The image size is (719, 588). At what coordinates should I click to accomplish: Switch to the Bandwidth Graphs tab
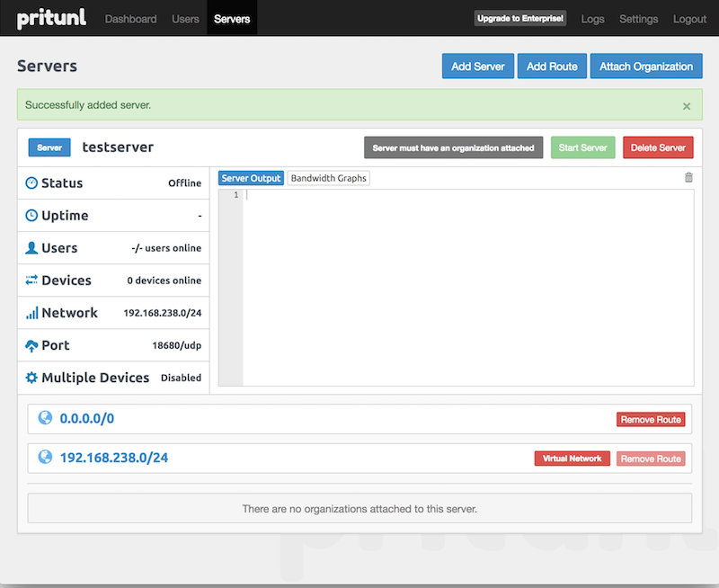click(x=328, y=178)
